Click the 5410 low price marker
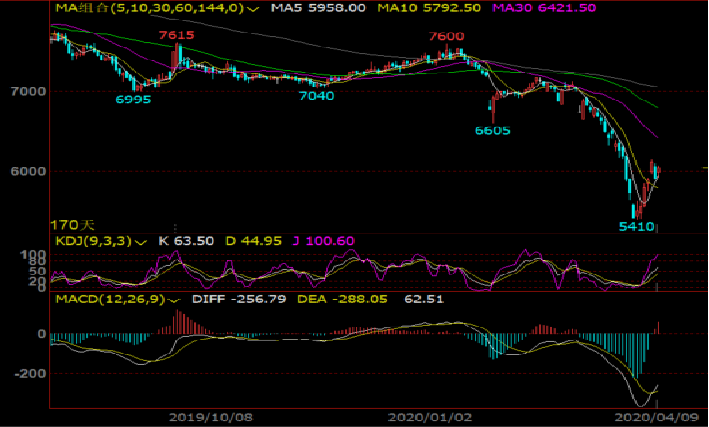Viewport: 709px width, 427px height. pyautogui.click(x=636, y=227)
